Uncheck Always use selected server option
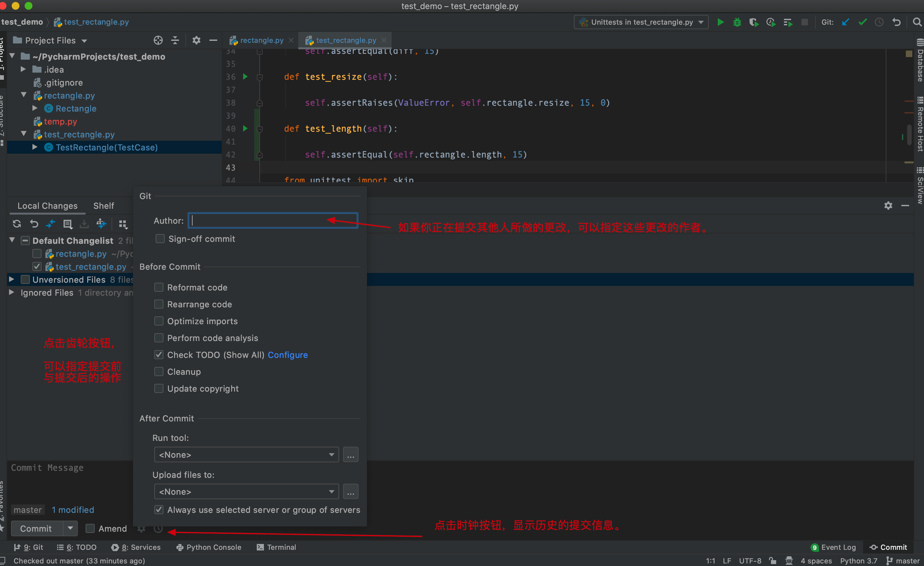 (x=159, y=509)
